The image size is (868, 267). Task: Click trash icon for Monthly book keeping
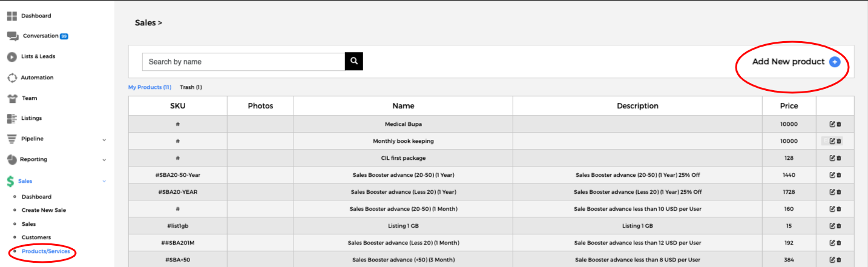[x=839, y=141]
